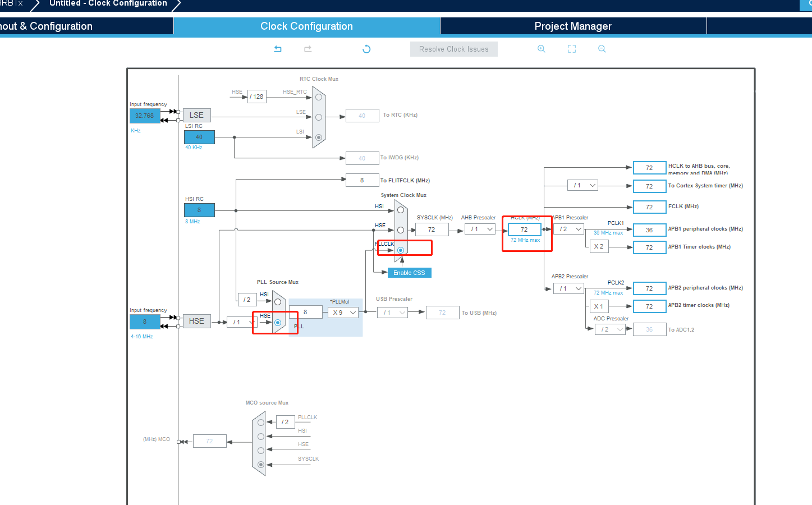Click To RTC (KHz) value box
This screenshot has height=505, width=812.
pyautogui.click(x=363, y=116)
